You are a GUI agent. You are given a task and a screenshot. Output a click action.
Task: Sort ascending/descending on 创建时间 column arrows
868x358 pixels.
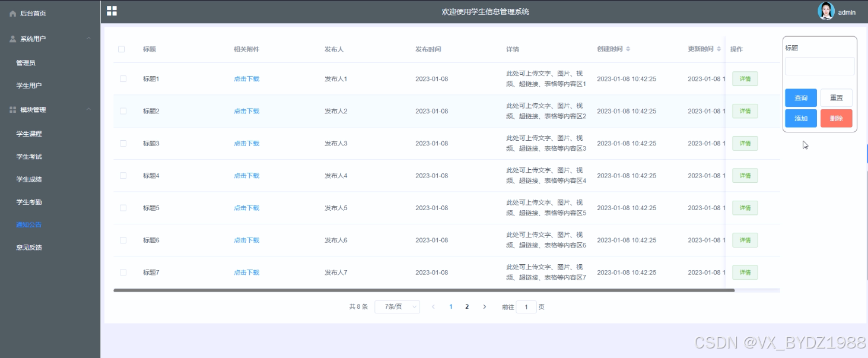628,49
